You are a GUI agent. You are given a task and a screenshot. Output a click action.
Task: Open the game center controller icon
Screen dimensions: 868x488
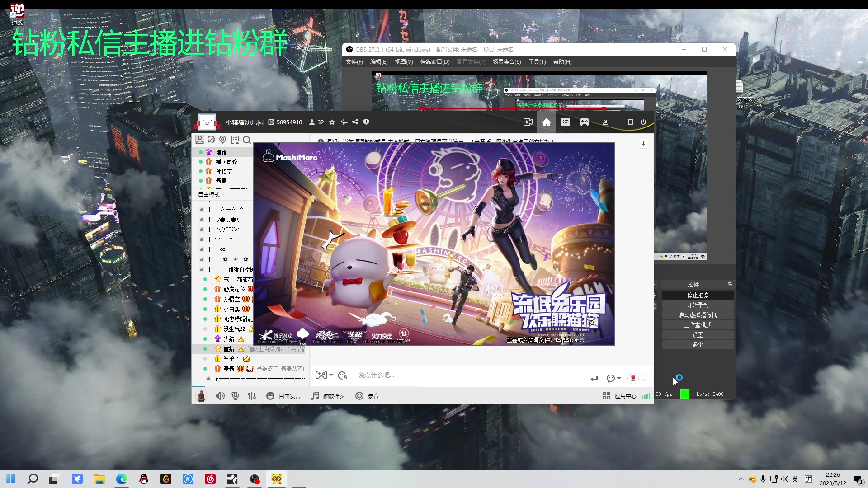click(585, 122)
